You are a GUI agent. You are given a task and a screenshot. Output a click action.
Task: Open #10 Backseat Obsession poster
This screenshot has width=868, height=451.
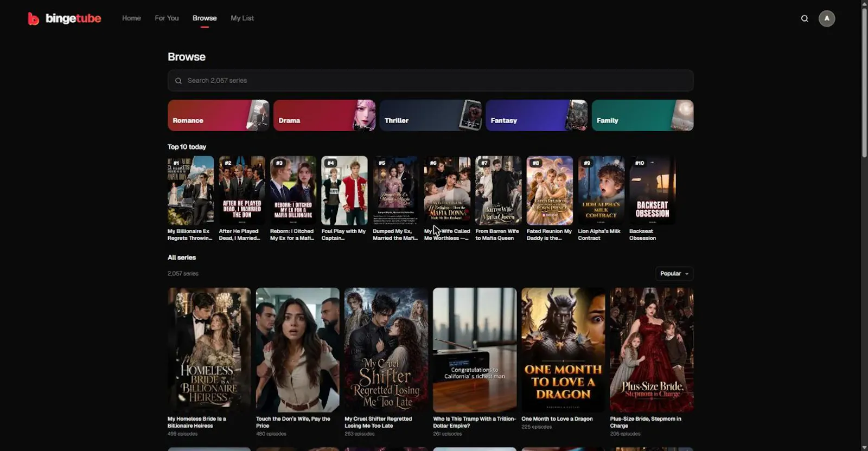click(653, 190)
